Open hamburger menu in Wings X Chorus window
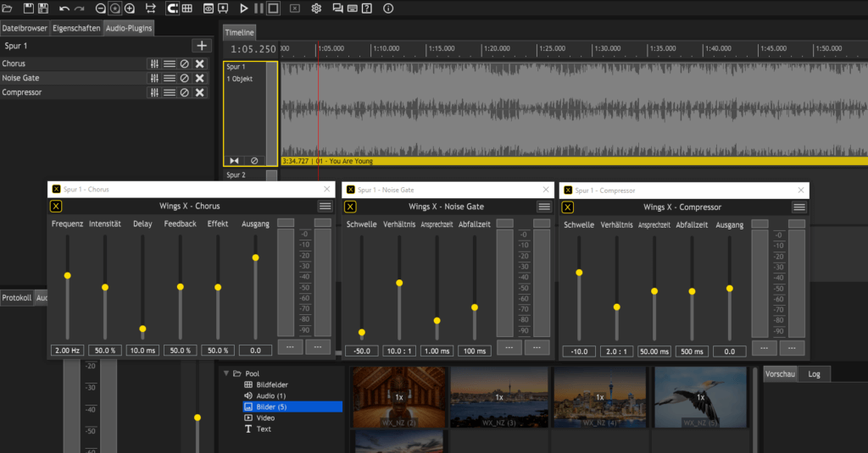This screenshot has height=453, width=868. click(x=325, y=207)
